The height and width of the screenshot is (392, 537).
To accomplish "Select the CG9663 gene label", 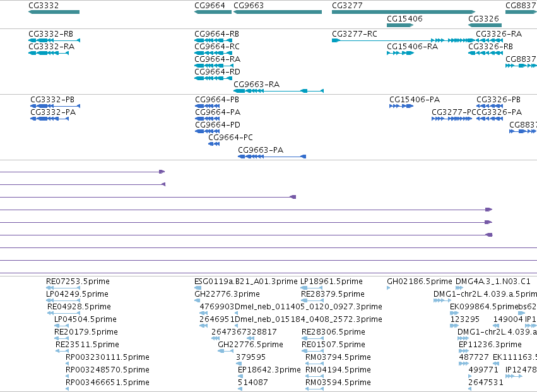I will click(x=249, y=6).
